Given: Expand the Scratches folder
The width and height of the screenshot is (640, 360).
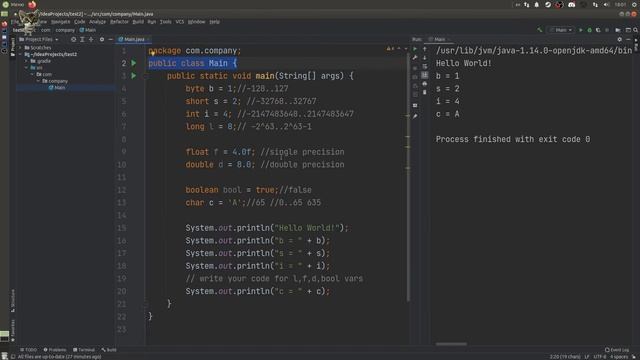Looking at the screenshot, I should coord(20,48).
